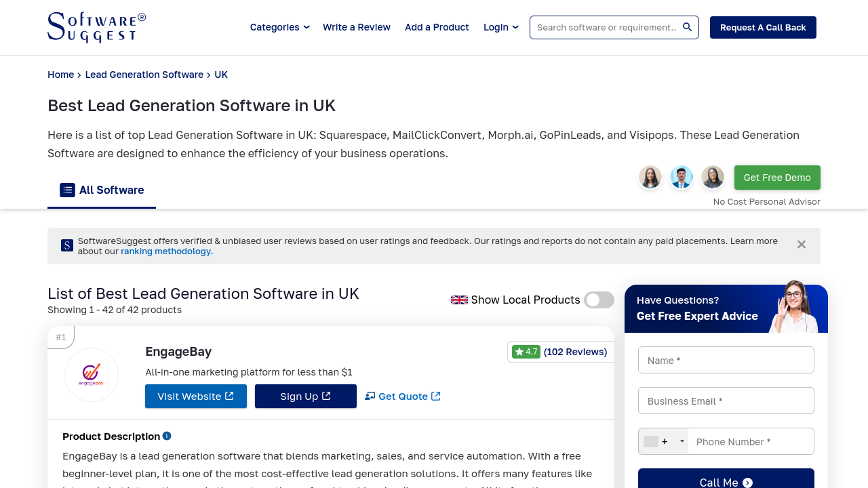Image resolution: width=868 pixels, height=488 pixels.
Task: Click the UK breadcrumb link
Action: tap(221, 75)
